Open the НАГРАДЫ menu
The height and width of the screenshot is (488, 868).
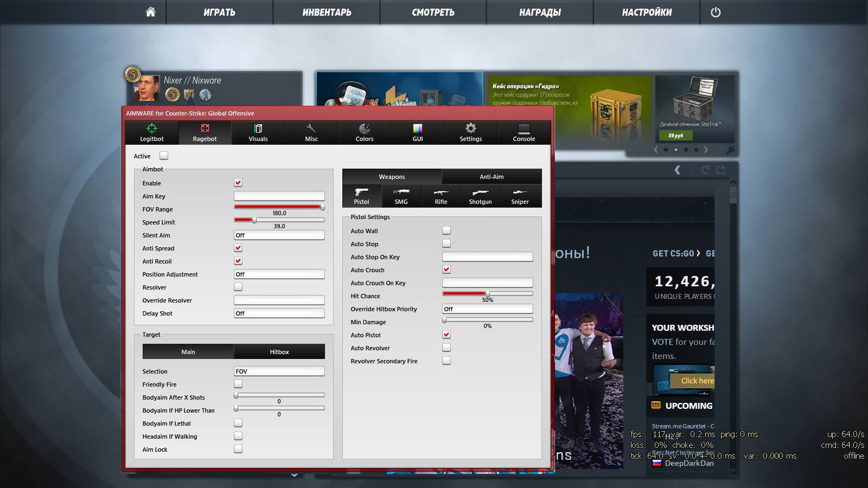pos(540,12)
